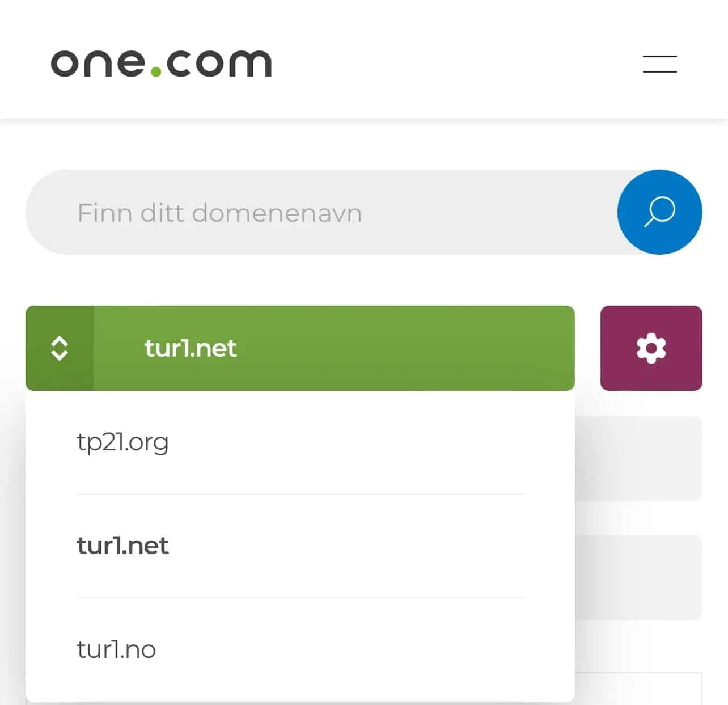
Task: Click the gap between domain selector and gear
Action: [x=587, y=348]
